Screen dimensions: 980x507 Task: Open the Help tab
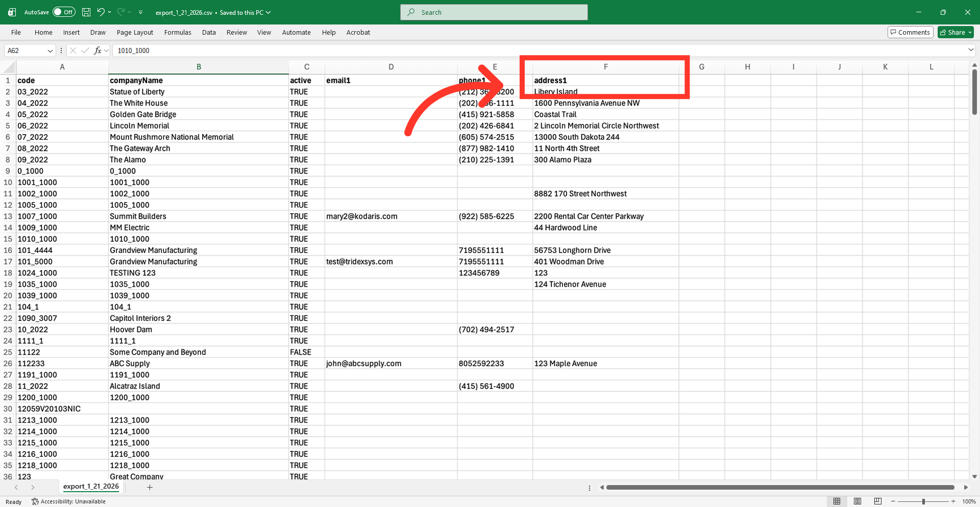point(329,32)
